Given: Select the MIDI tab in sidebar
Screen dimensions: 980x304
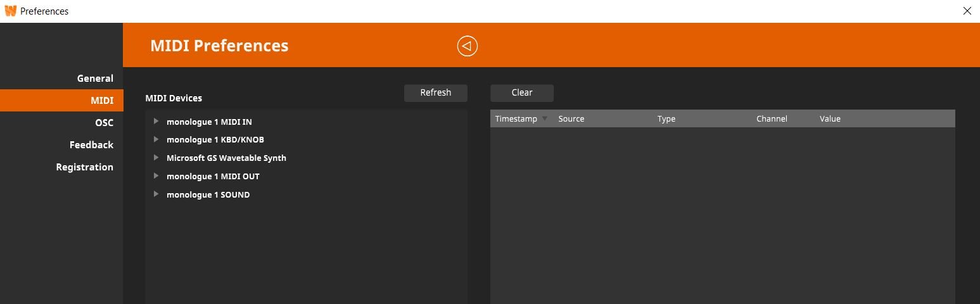Looking at the screenshot, I should (101, 101).
